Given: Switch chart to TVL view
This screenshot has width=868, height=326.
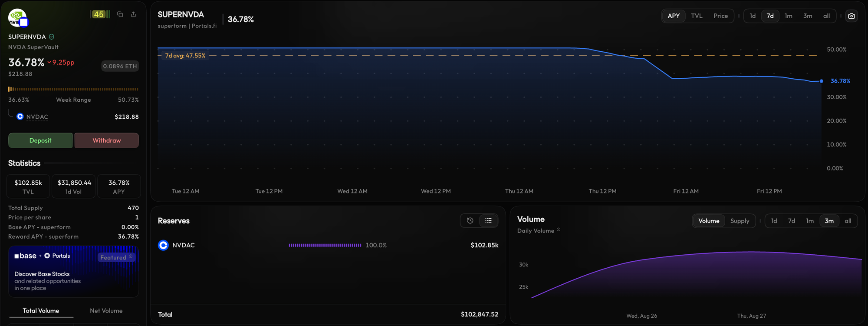Looking at the screenshot, I should point(697,16).
